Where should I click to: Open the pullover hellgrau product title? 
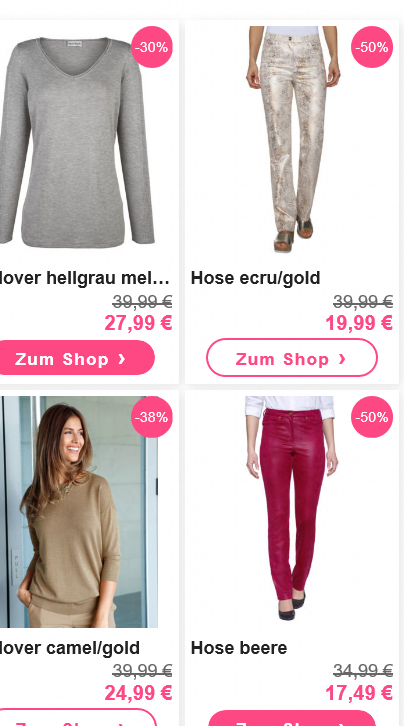point(84,278)
